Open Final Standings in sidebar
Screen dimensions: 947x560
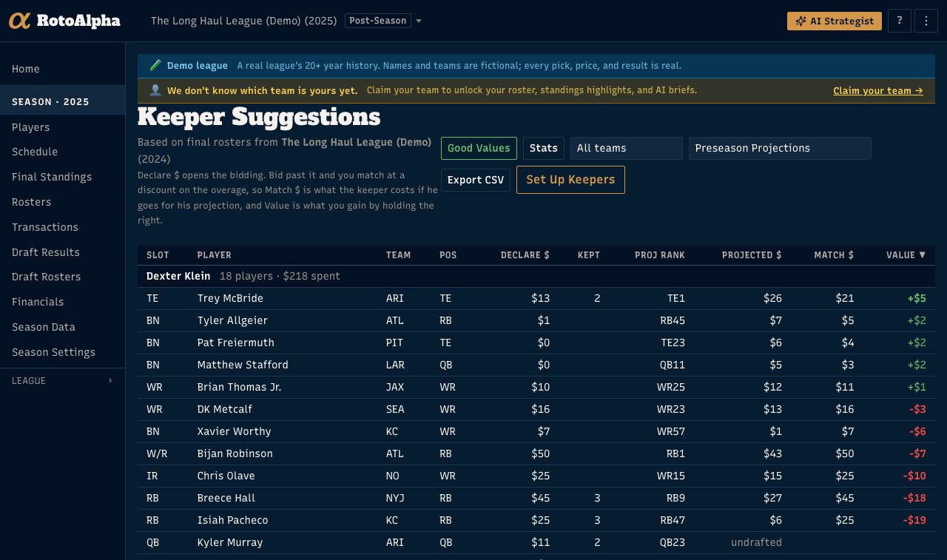(52, 177)
